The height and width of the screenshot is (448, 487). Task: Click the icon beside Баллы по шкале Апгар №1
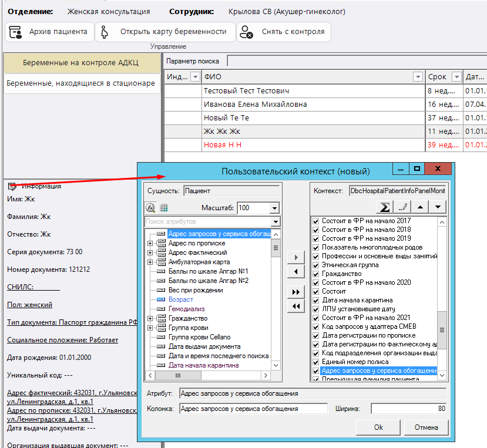point(161,271)
